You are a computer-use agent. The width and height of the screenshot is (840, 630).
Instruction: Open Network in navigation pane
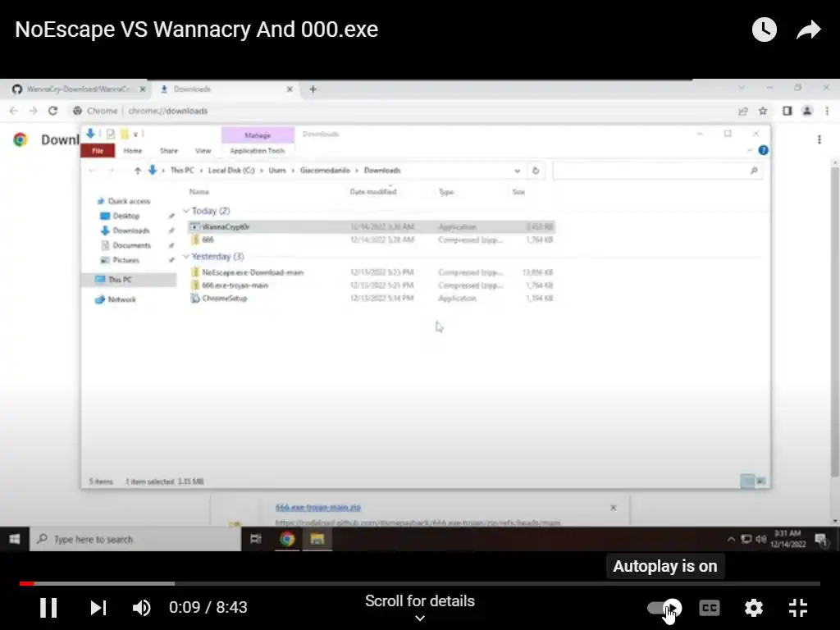[x=121, y=299]
